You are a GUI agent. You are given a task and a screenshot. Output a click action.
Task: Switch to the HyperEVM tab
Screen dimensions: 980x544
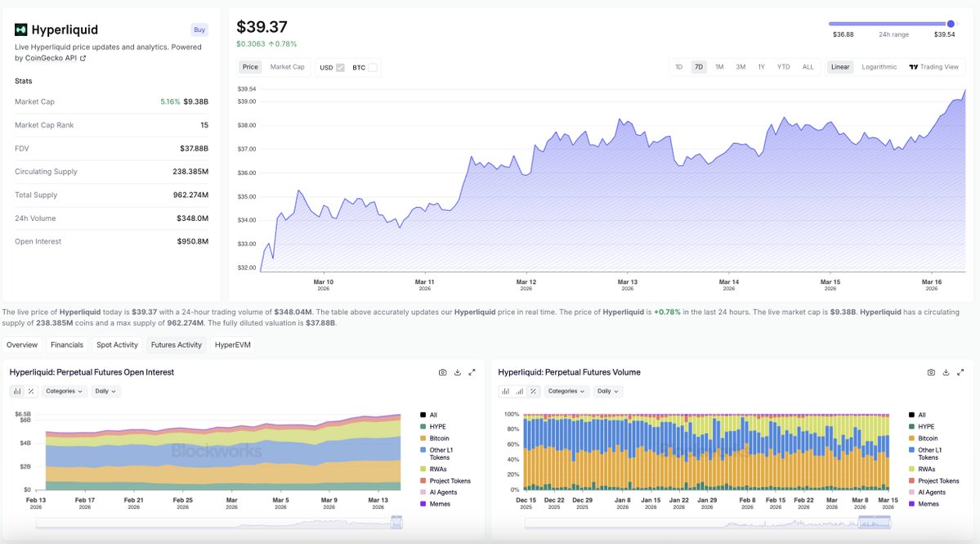tap(232, 344)
